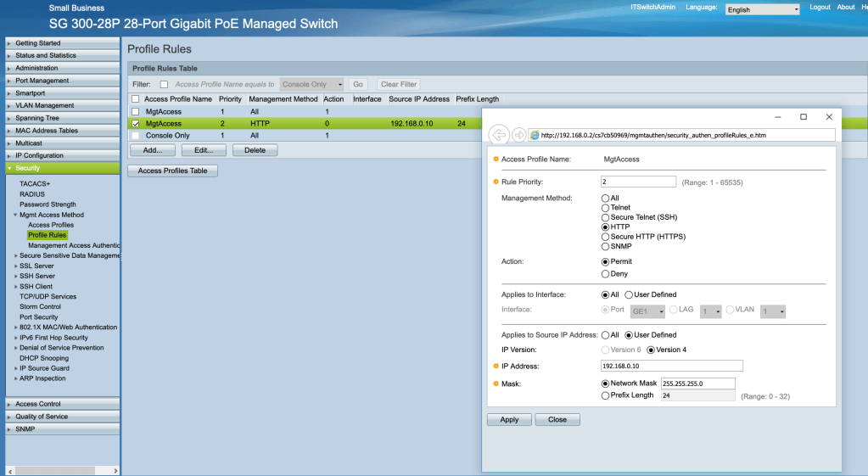Open the Language dropdown
The image size is (868, 476).
tap(762, 9)
